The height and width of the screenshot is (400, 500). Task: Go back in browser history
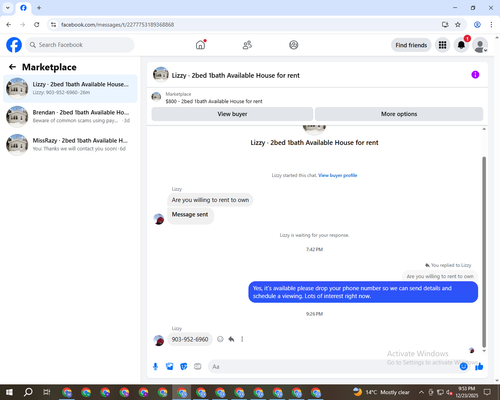[x=9, y=25]
